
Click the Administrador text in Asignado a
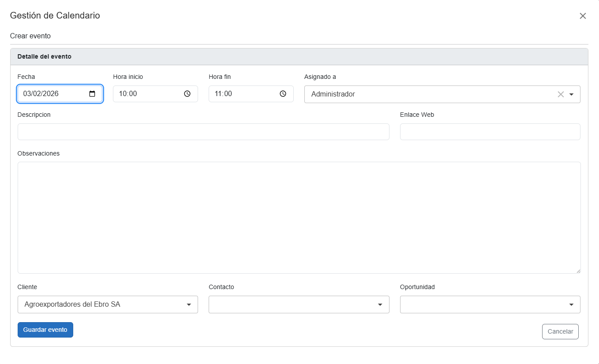pos(333,94)
